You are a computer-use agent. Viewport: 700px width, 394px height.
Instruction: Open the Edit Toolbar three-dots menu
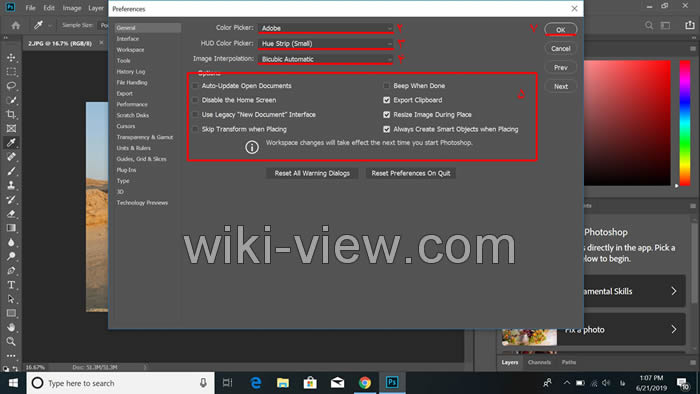click(x=11, y=356)
